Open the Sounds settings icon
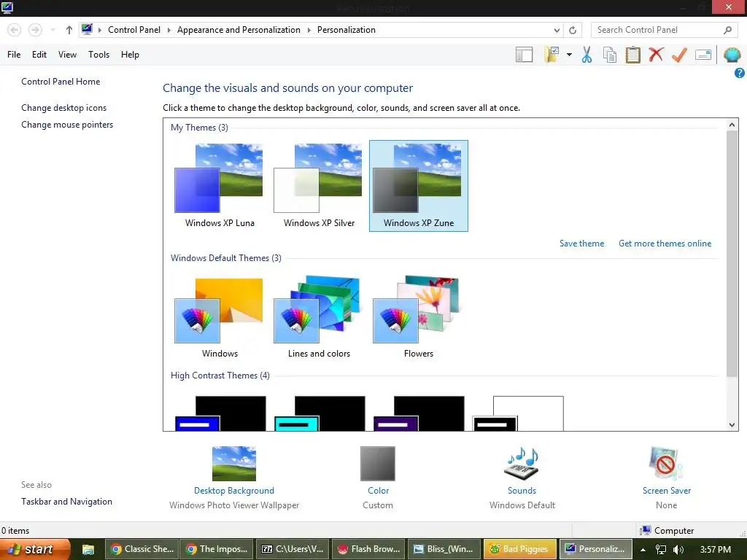747x560 pixels. pyautogui.click(x=522, y=463)
